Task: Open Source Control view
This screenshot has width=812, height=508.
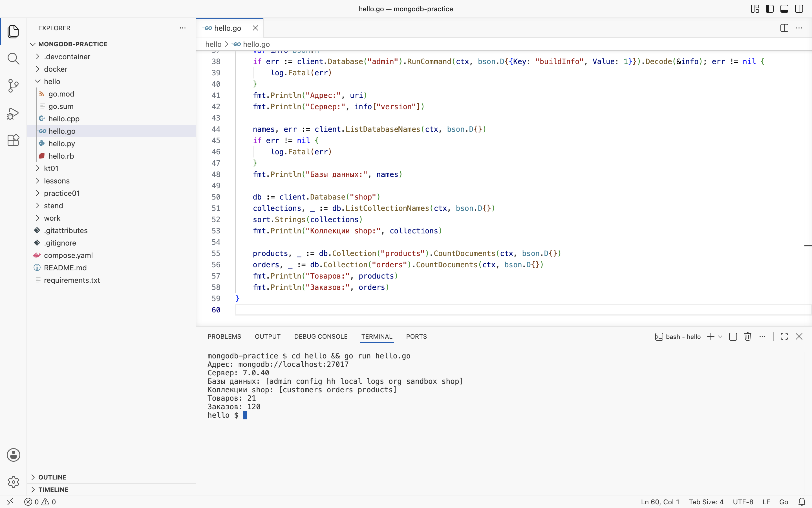Action: point(14,86)
